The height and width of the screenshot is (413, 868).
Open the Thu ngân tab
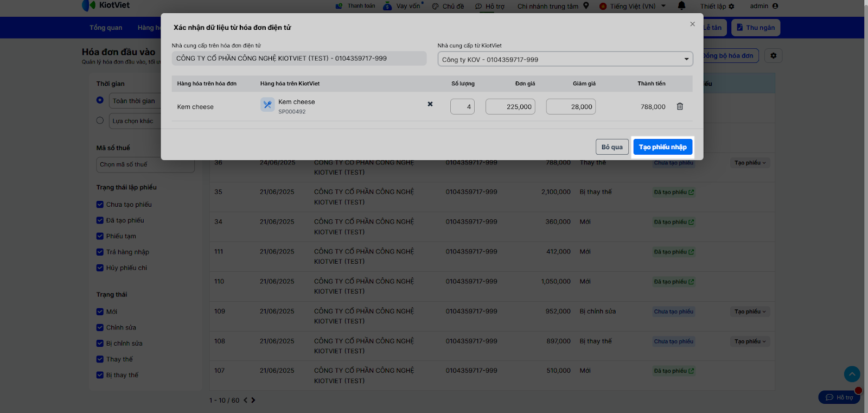(x=756, y=28)
